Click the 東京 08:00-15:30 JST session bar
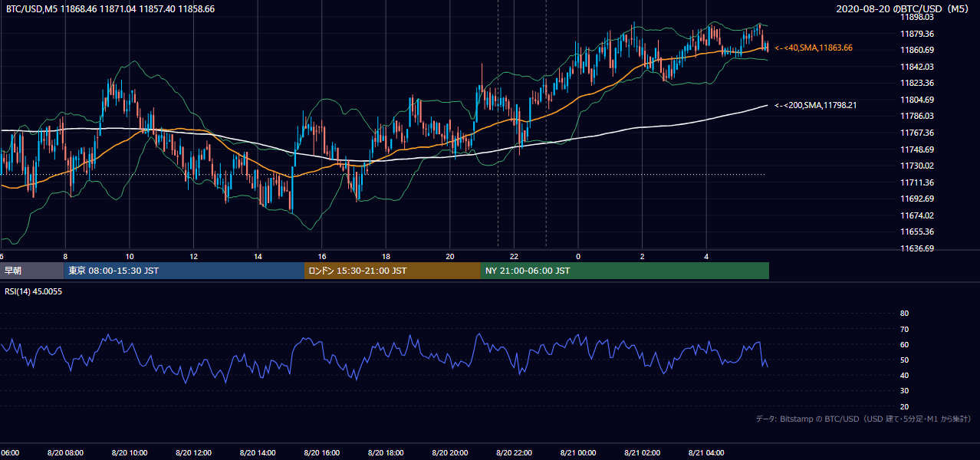Image resolution: width=980 pixels, height=460 pixels. (x=184, y=271)
